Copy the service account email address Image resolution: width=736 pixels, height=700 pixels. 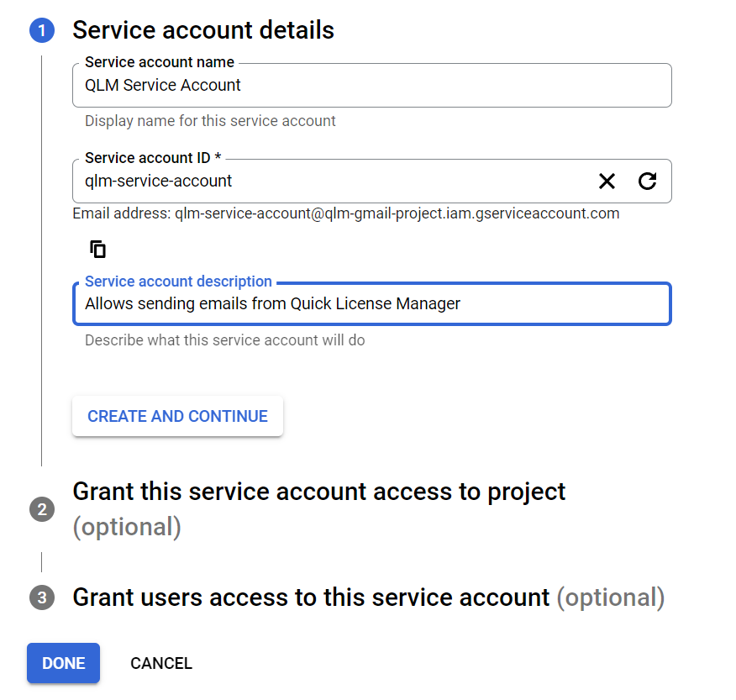(x=97, y=249)
